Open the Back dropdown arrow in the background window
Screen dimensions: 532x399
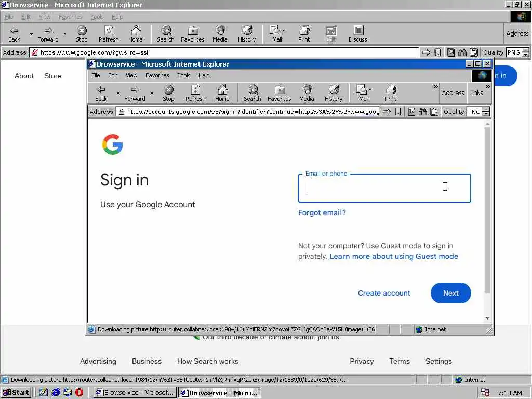pyautogui.click(x=31, y=34)
